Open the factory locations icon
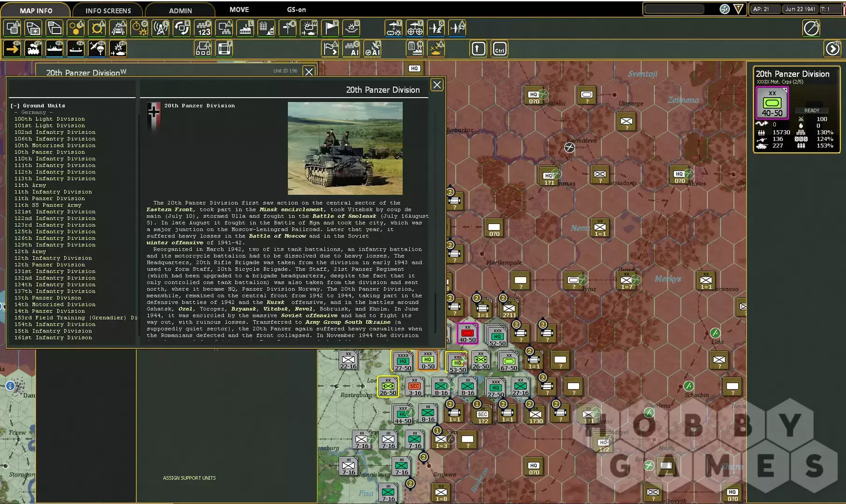846x504 pixels. click(245, 28)
